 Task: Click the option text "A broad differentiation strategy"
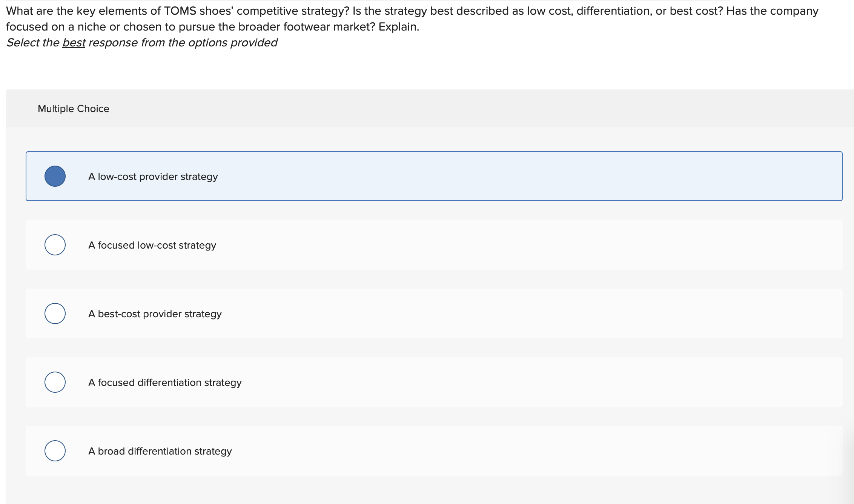tap(160, 451)
